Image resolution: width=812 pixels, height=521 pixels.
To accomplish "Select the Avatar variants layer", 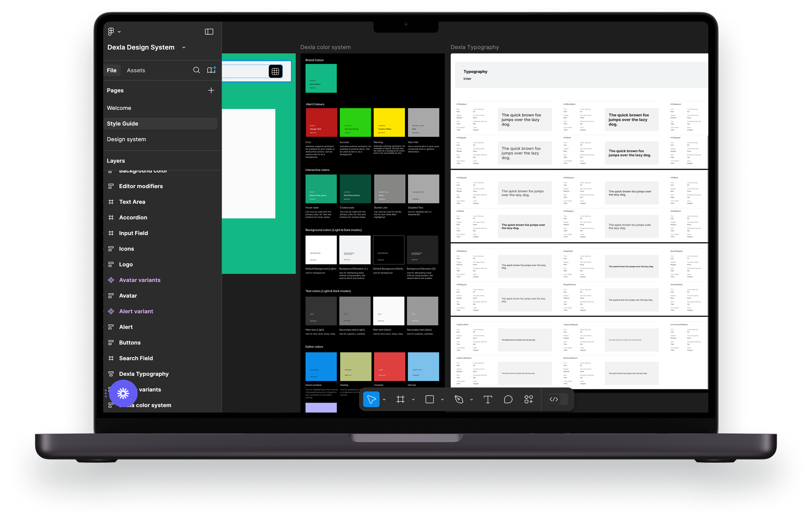I will pyautogui.click(x=139, y=280).
